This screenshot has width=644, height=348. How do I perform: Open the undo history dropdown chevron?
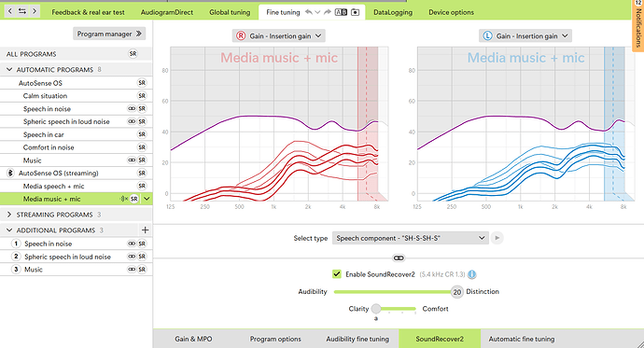[x=317, y=12]
